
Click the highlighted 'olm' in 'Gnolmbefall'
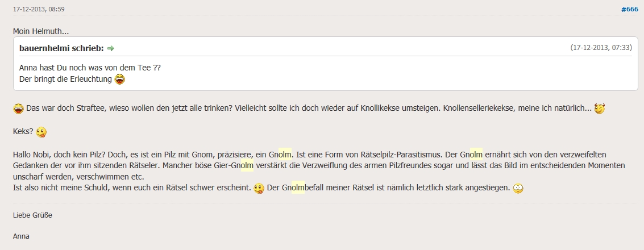pos(298,188)
